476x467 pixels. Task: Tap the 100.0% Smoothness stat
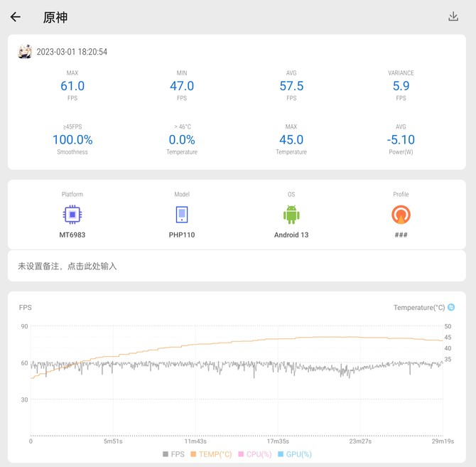[x=72, y=140]
